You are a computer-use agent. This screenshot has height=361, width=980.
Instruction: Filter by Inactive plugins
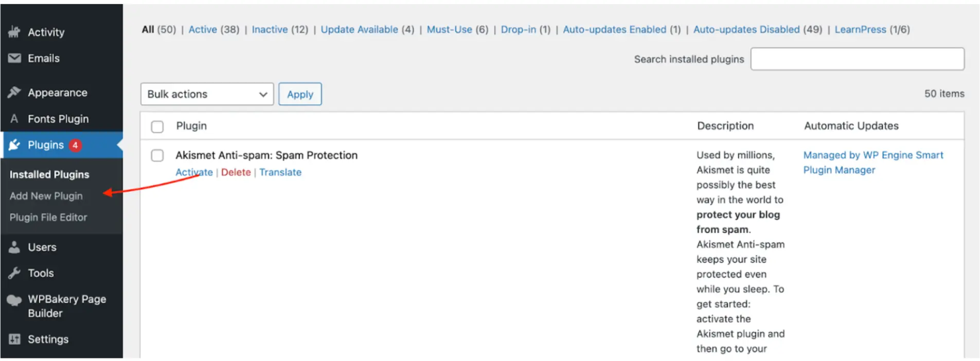(x=270, y=29)
